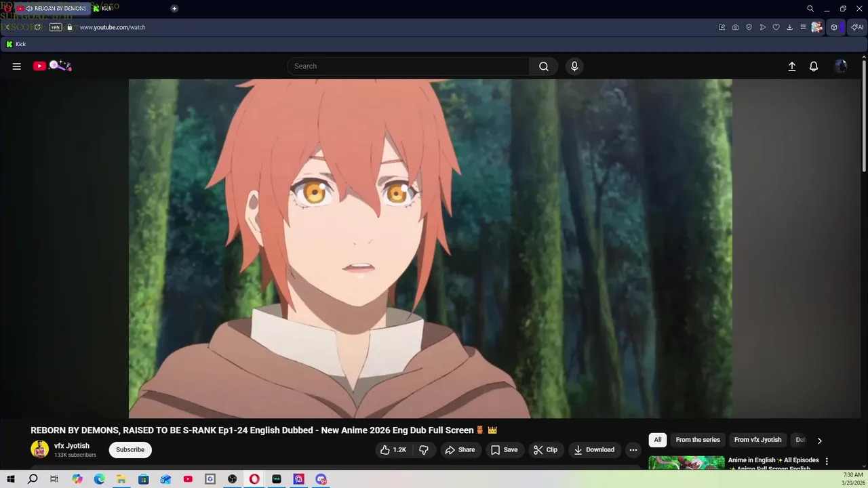The height and width of the screenshot is (488, 868).
Task: Open the Anime in English recommended thumbnail
Action: pyautogui.click(x=686, y=463)
